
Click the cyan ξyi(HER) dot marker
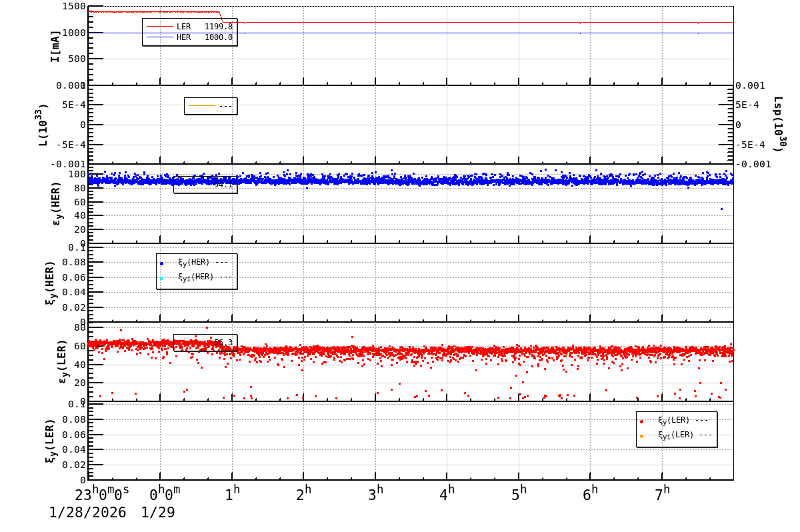[160, 279]
